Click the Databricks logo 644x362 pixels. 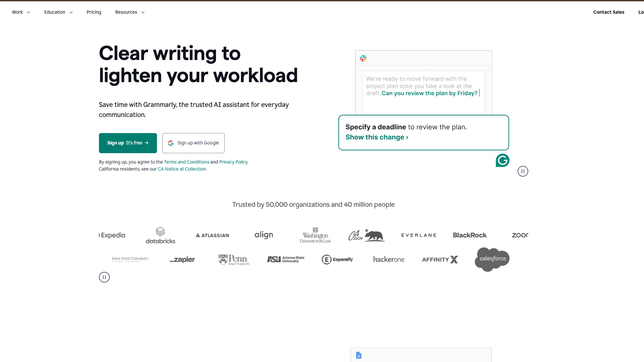(160, 235)
